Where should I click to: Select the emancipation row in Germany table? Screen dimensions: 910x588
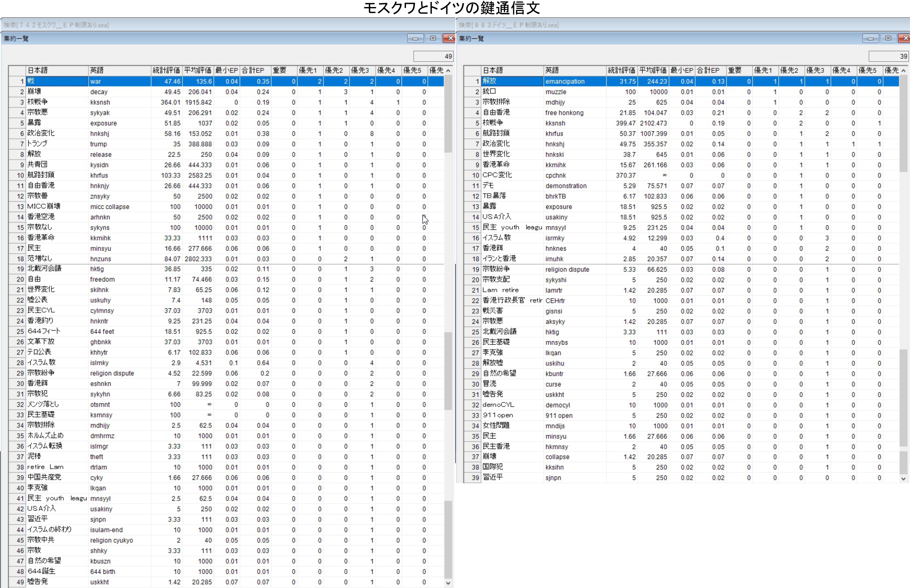pos(565,81)
